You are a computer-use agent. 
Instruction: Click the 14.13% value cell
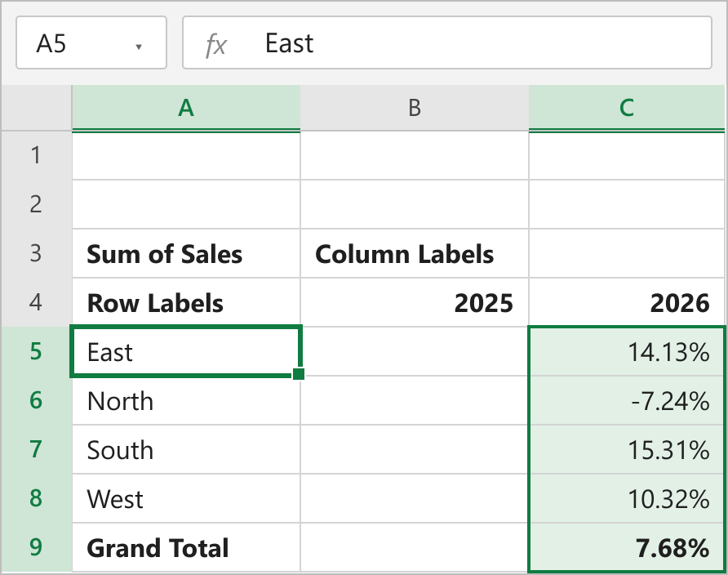click(x=627, y=351)
